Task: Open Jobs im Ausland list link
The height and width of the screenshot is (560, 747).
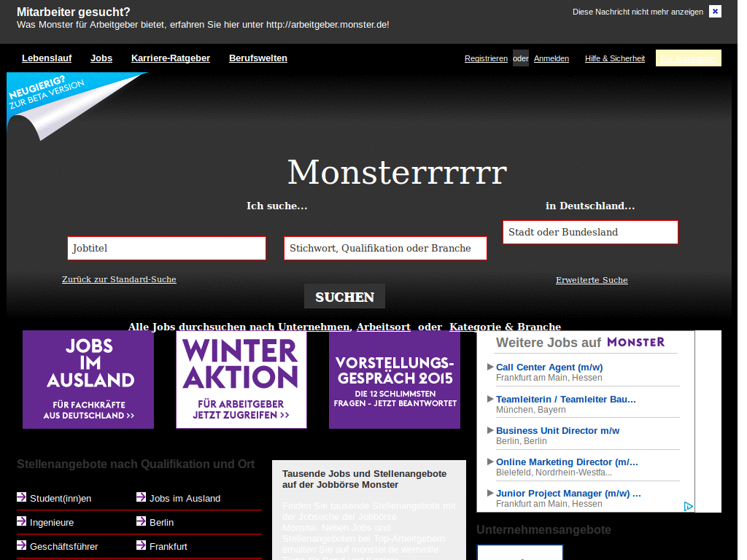Action: (185, 499)
